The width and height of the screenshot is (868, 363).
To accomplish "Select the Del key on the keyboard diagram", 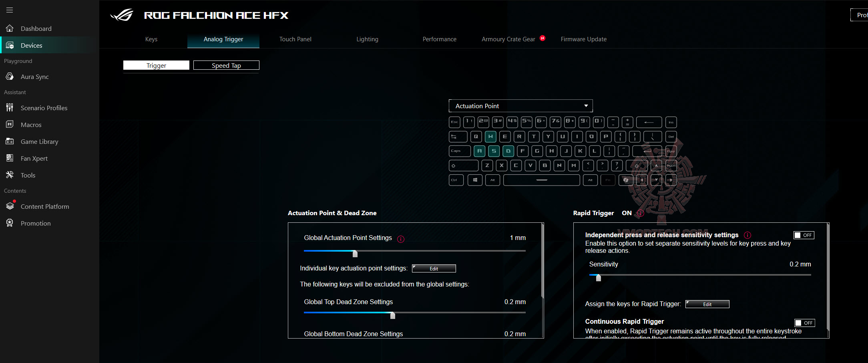I will click(671, 137).
